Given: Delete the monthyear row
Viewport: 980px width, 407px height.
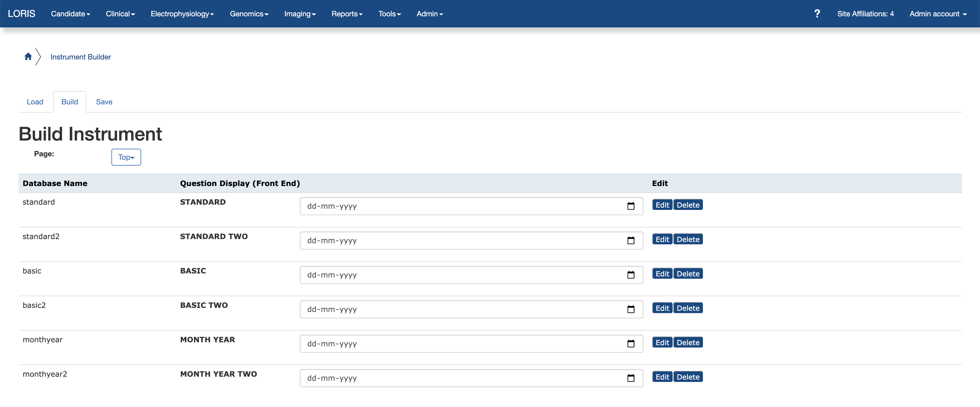Looking at the screenshot, I should click(688, 343).
